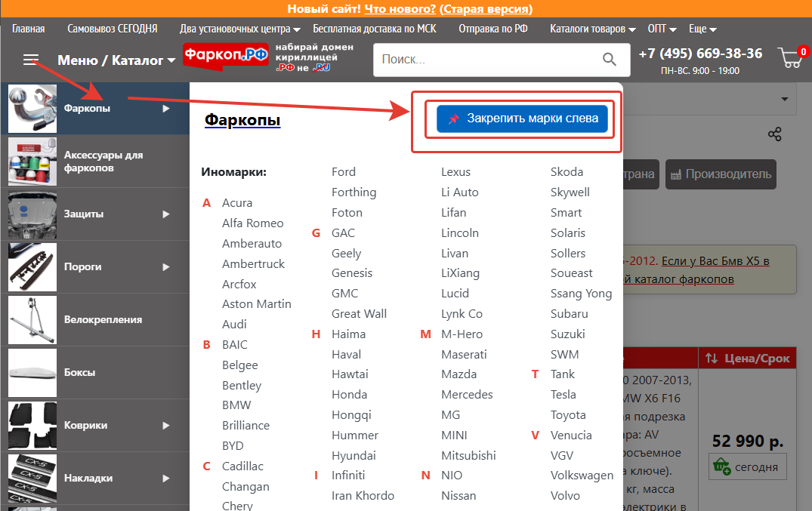
Task: Open Отправка по РФ menu item
Action: 493,29
